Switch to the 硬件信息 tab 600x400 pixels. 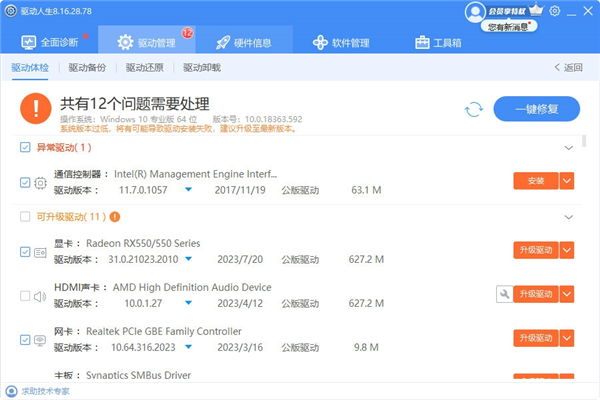click(244, 42)
